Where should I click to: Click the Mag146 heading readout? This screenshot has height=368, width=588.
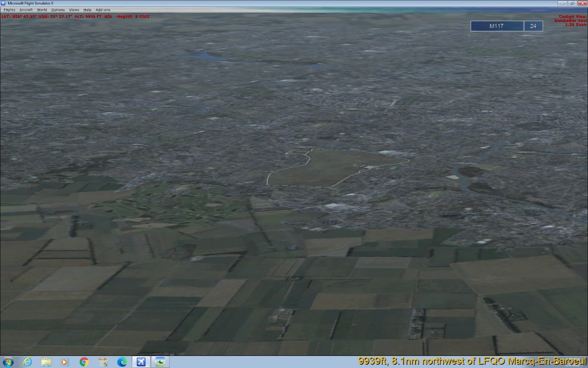(x=124, y=16)
